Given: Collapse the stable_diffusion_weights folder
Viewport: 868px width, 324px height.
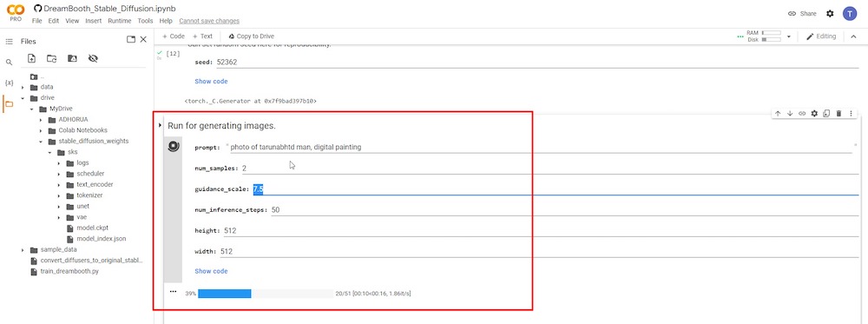Looking at the screenshot, I should click(41, 142).
